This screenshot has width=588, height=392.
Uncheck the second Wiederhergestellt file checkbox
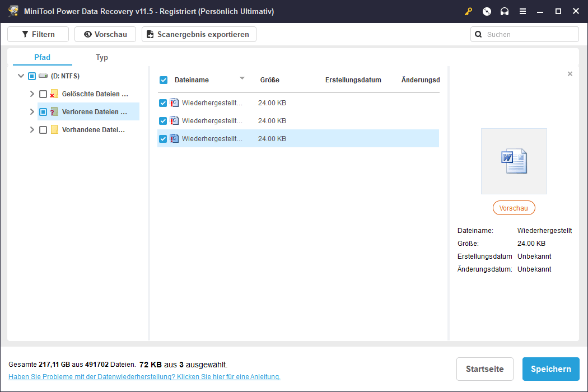pos(163,121)
